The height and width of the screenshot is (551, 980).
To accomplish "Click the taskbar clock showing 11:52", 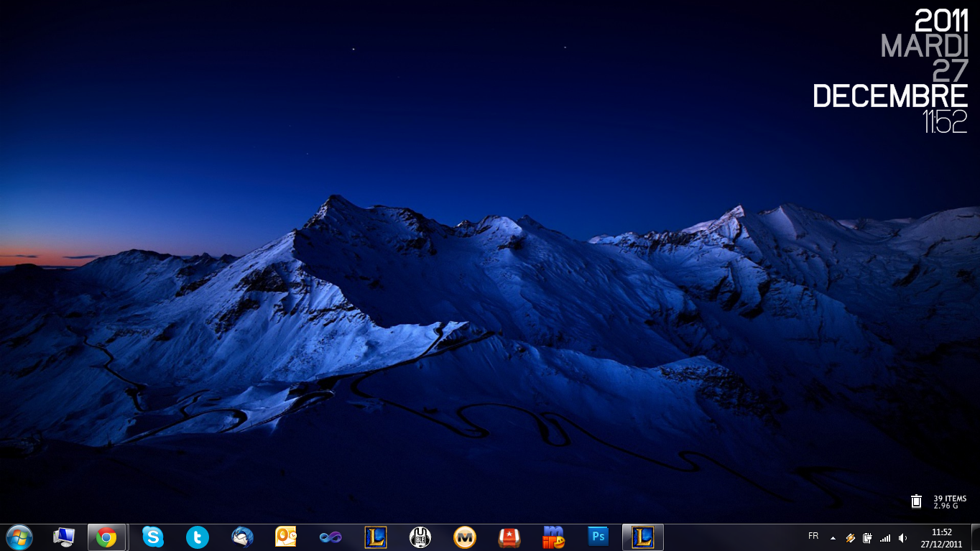I will (x=942, y=538).
